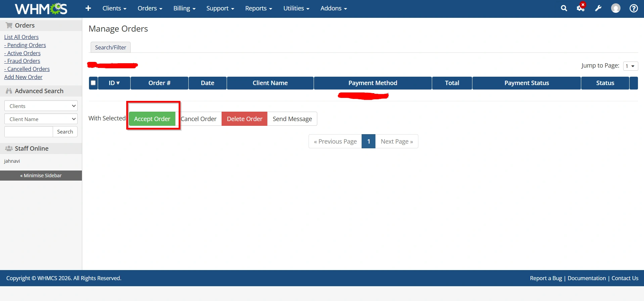
Task: Sort by Date column header
Action: (x=208, y=83)
